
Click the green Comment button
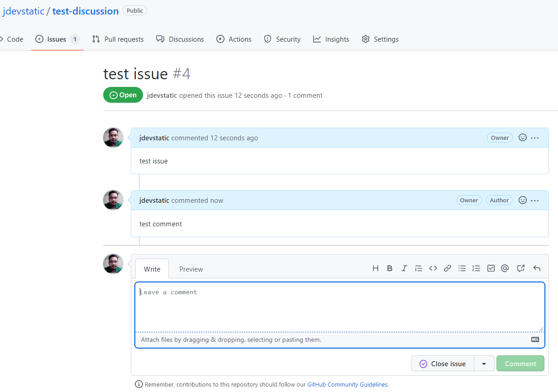(520, 363)
